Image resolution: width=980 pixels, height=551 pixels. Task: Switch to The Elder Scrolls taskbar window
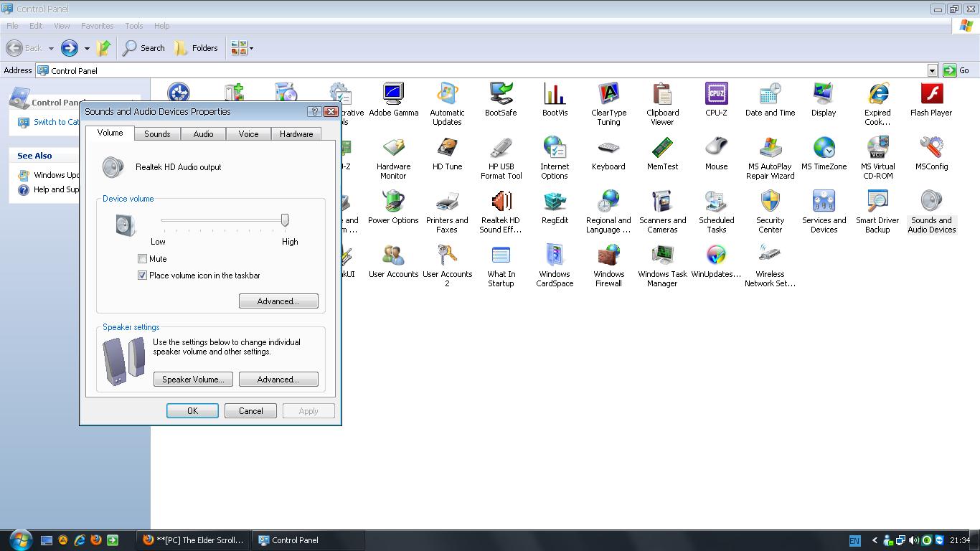coord(194,540)
